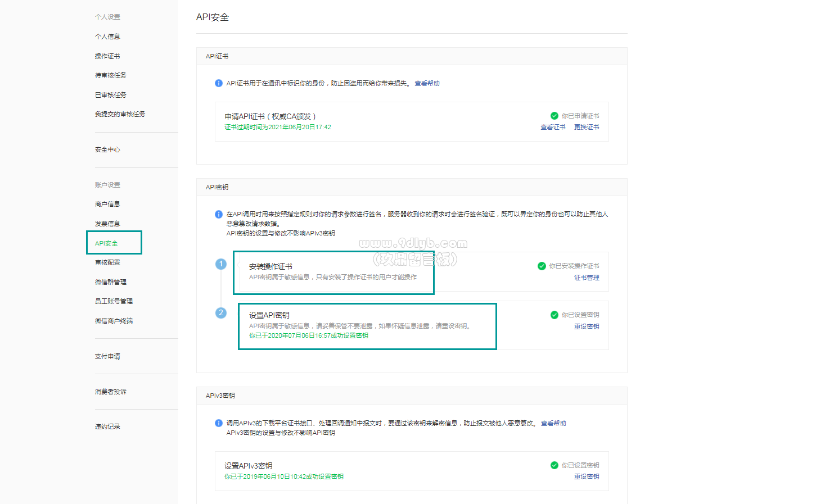Click the step 2 circle icon
825x504 pixels.
click(x=221, y=313)
